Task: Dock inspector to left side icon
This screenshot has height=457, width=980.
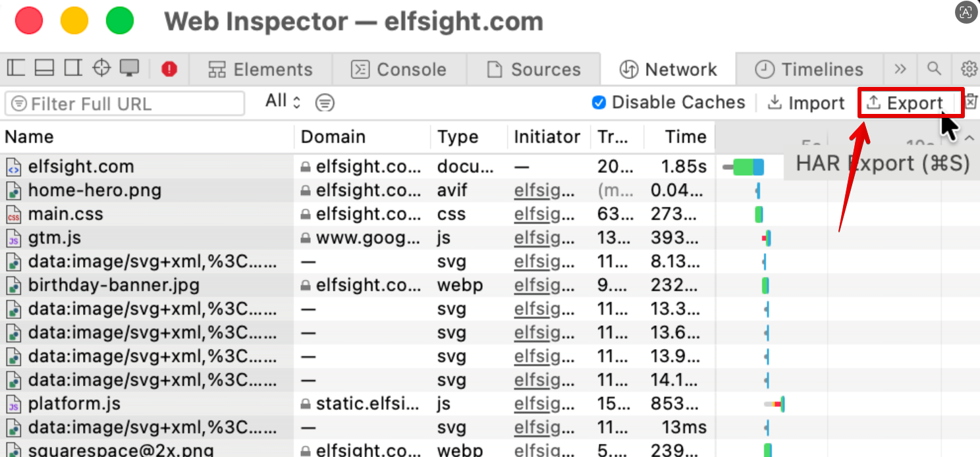Action: click(x=15, y=68)
